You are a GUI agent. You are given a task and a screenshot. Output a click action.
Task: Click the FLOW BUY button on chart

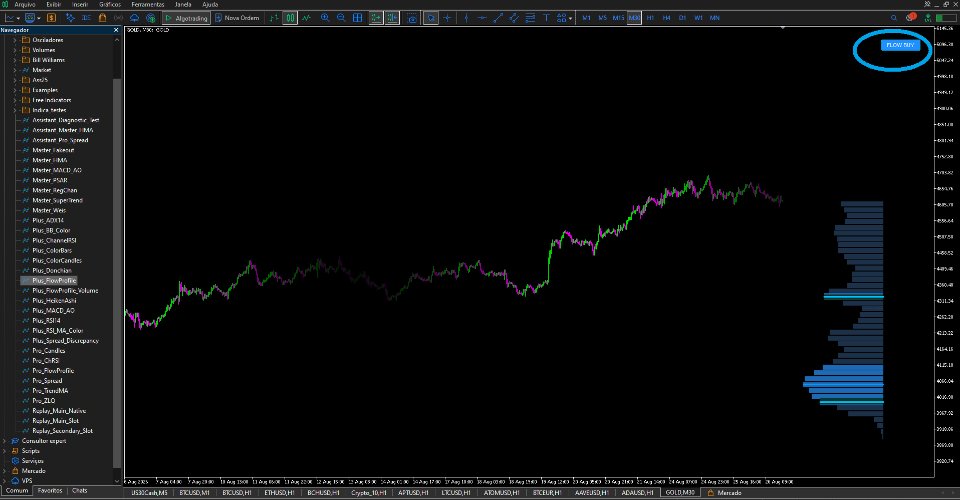point(900,45)
